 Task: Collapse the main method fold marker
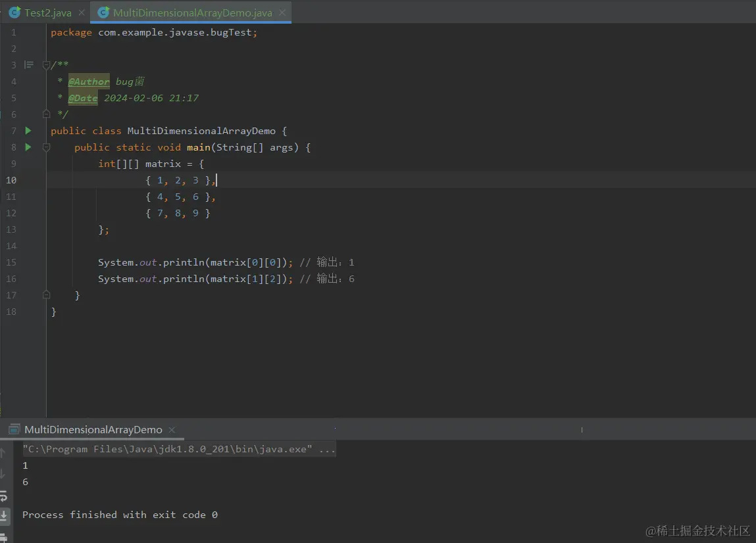[46, 147]
